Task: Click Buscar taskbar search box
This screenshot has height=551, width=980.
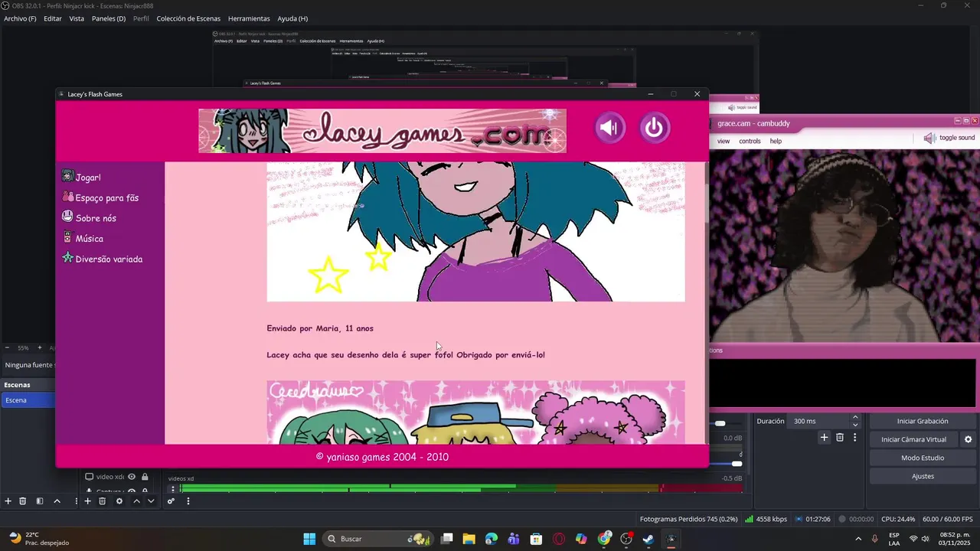Action: 377,539
